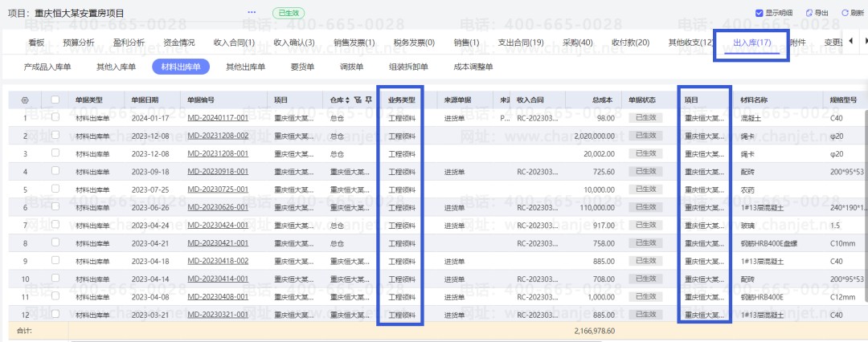Toggle the 显示明细 checkbox
The width and height of the screenshot is (868, 342).
(759, 13)
